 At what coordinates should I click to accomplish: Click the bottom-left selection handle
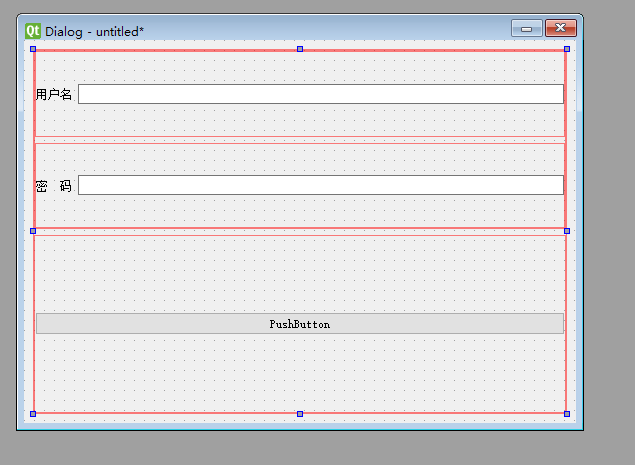[x=33, y=414]
